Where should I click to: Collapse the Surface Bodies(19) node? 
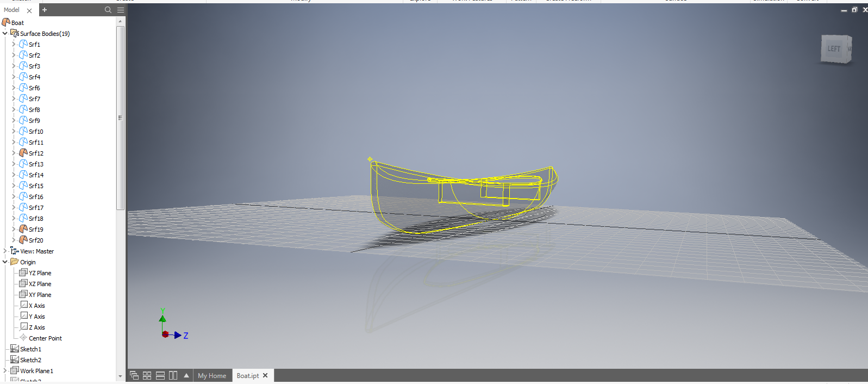point(5,33)
